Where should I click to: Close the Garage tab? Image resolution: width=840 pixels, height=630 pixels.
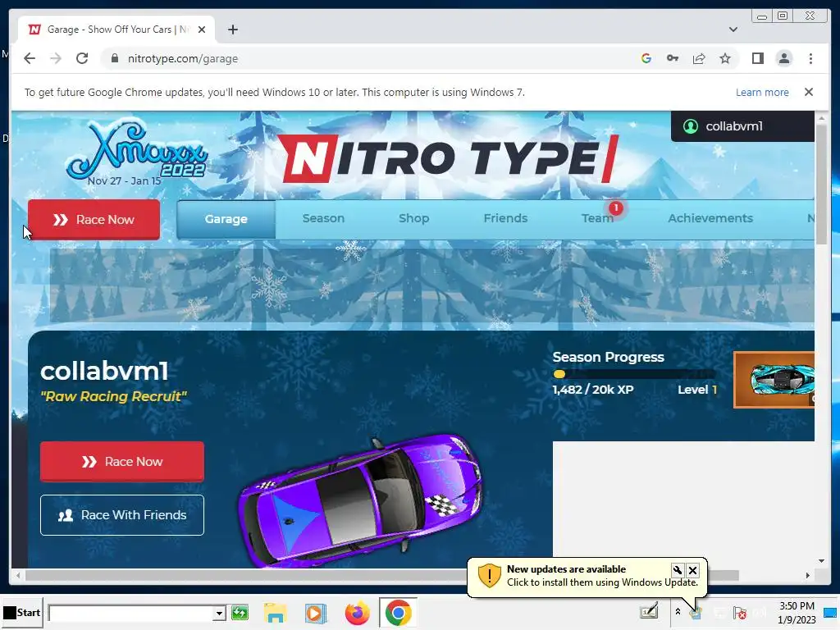click(x=202, y=30)
